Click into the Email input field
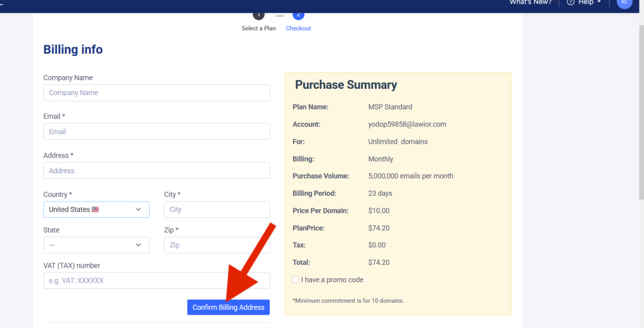The height and width of the screenshot is (328, 644). click(x=157, y=132)
